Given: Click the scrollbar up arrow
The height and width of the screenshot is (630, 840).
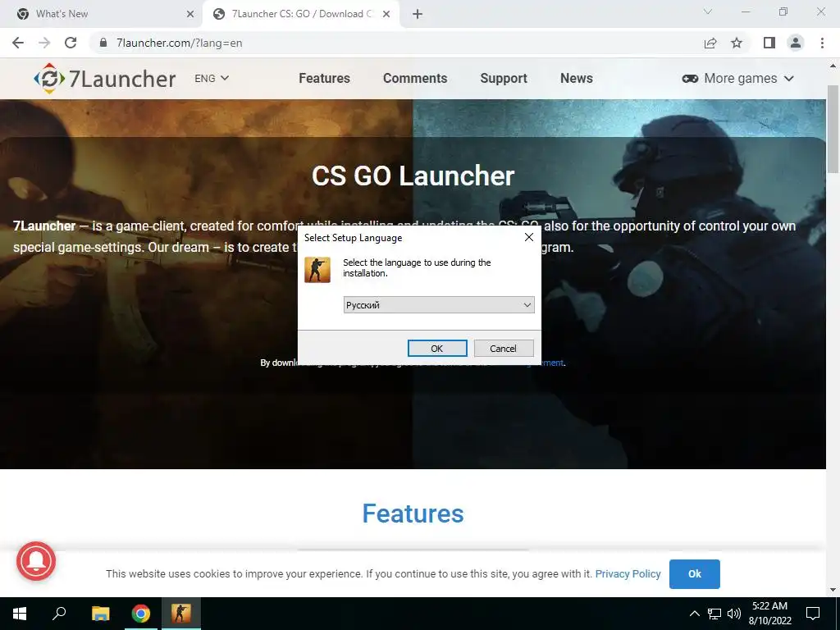Looking at the screenshot, I should [x=833, y=66].
